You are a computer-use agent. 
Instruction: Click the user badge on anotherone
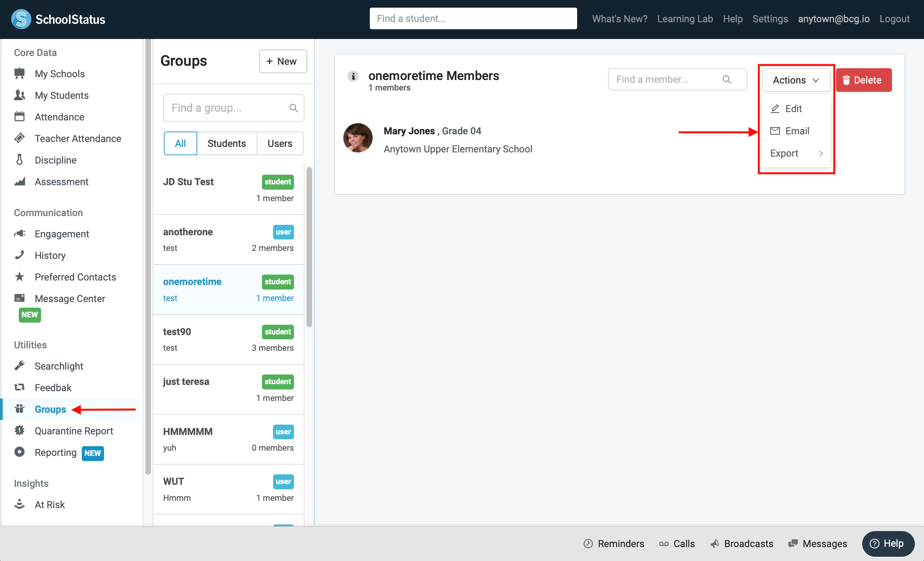pyautogui.click(x=283, y=232)
